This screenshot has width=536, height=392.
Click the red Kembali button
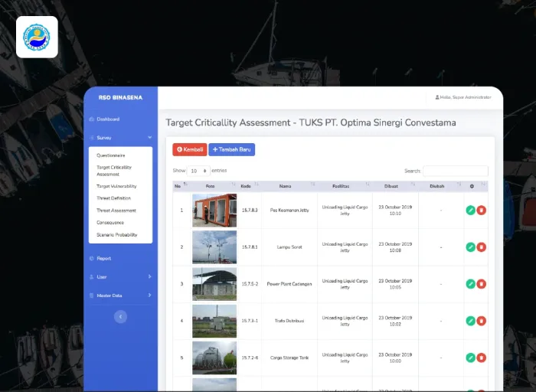(190, 150)
